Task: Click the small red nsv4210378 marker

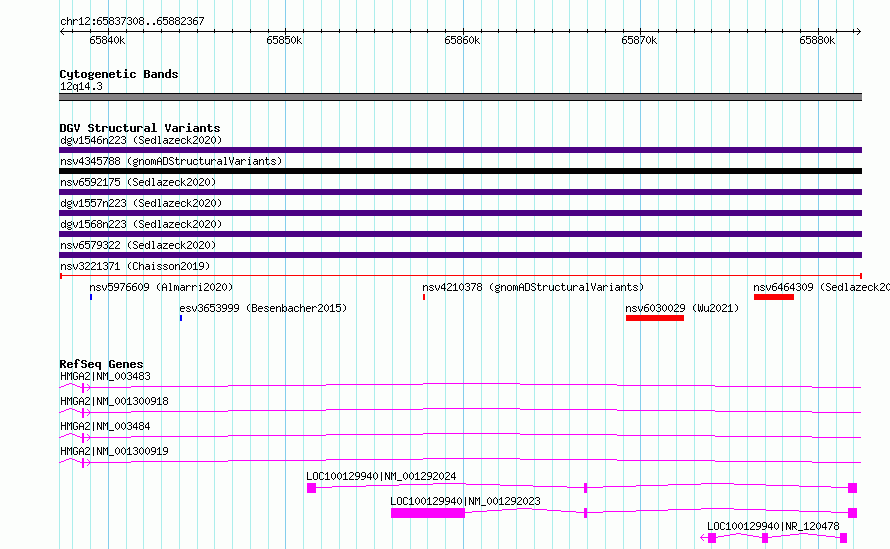Action: point(424,297)
